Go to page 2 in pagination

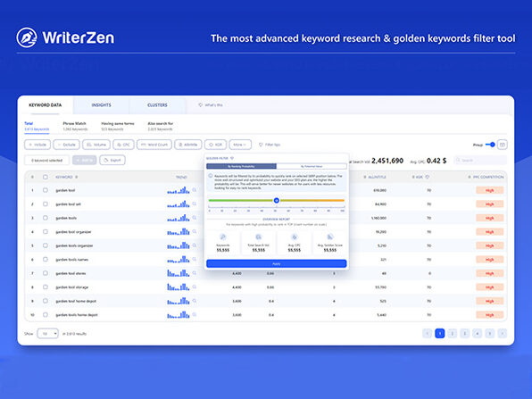[452, 334]
